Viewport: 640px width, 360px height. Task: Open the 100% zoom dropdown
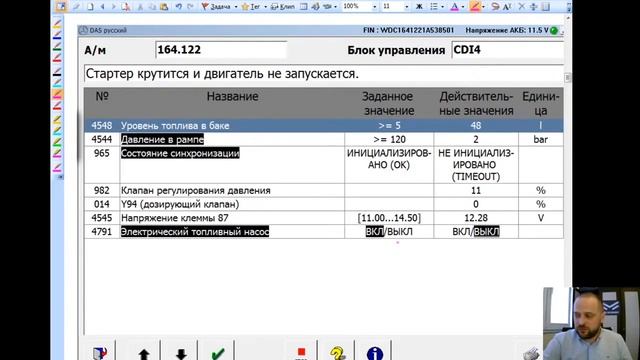[x=374, y=7]
